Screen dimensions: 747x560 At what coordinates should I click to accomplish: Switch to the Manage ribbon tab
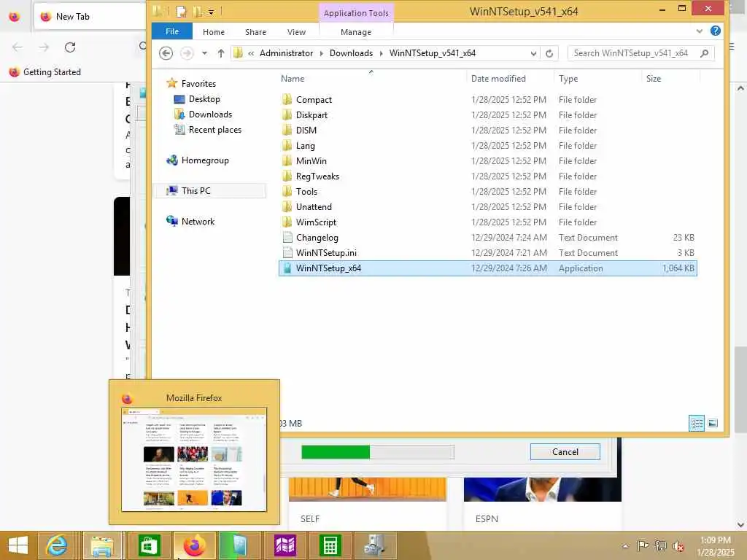(x=356, y=32)
